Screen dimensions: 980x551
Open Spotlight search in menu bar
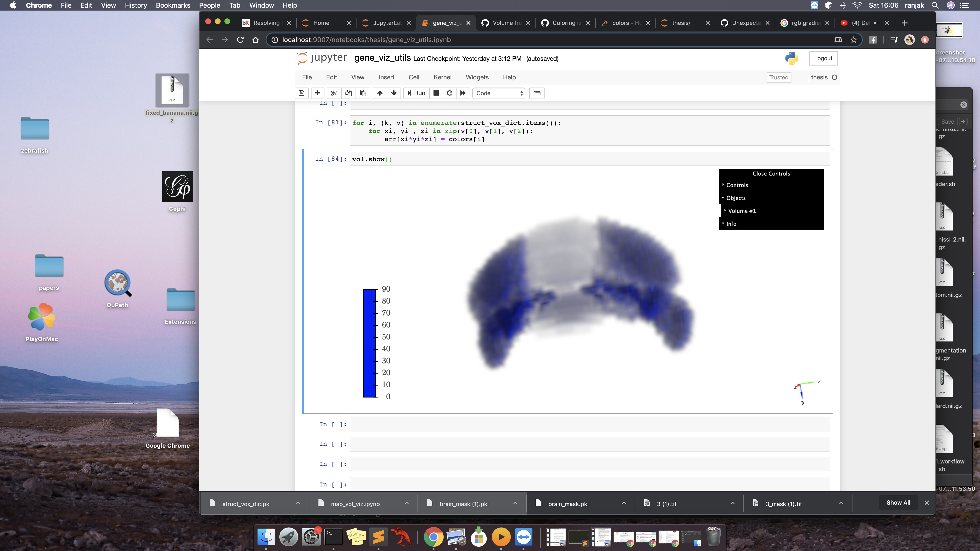(935, 5)
